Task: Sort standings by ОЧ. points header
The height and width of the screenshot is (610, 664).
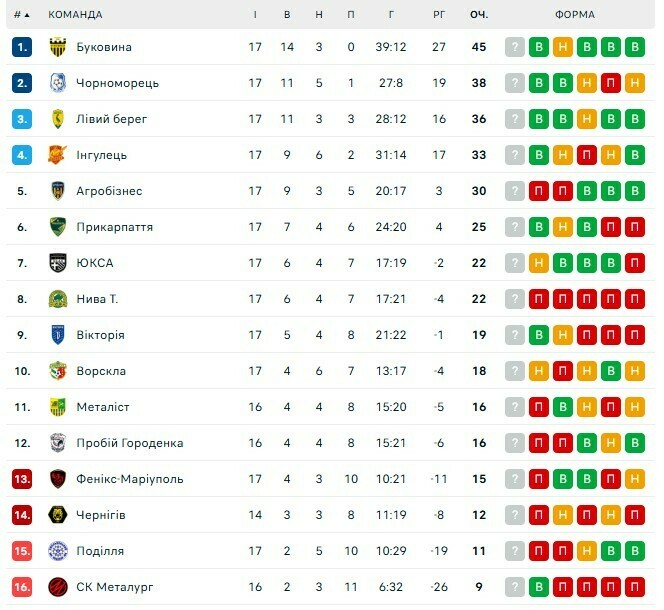Action: [479, 15]
